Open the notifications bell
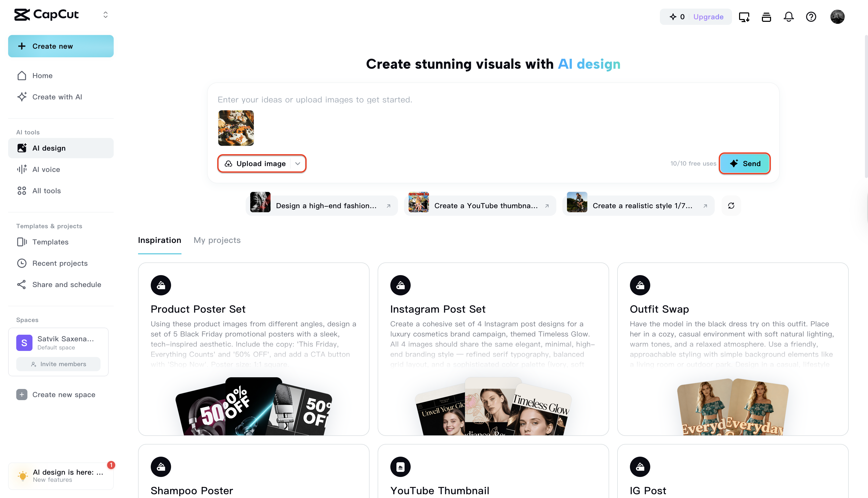The width and height of the screenshot is (868, 498). click(x=789, y=17)
